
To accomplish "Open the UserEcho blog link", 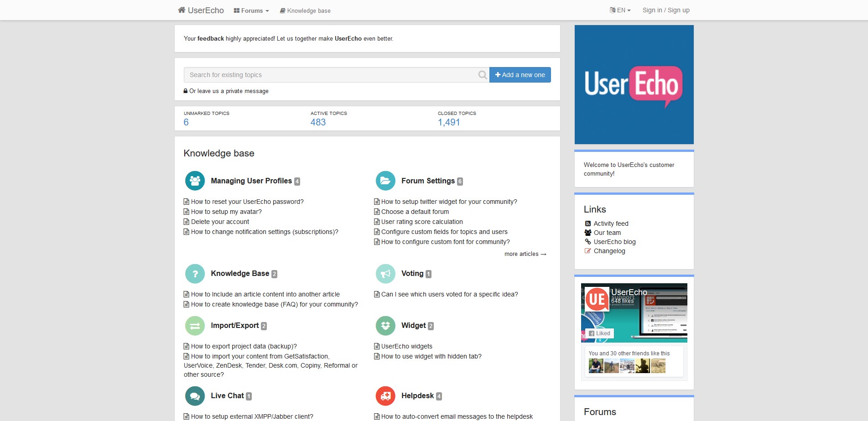I will point(614,242).
